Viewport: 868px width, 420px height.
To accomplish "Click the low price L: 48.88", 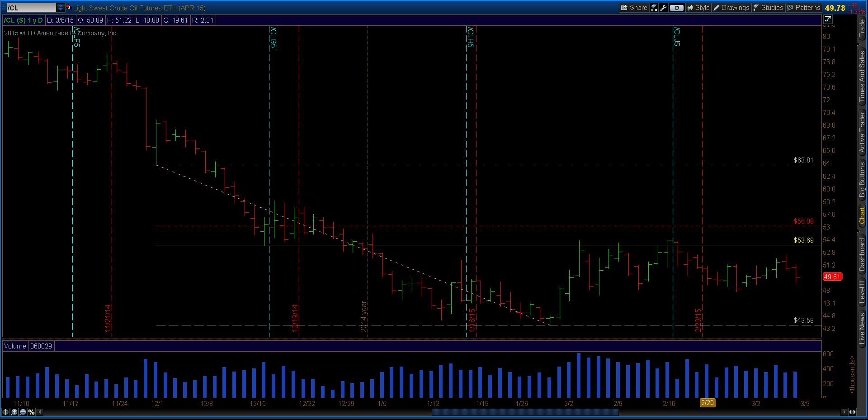I will tap(147, 20).
